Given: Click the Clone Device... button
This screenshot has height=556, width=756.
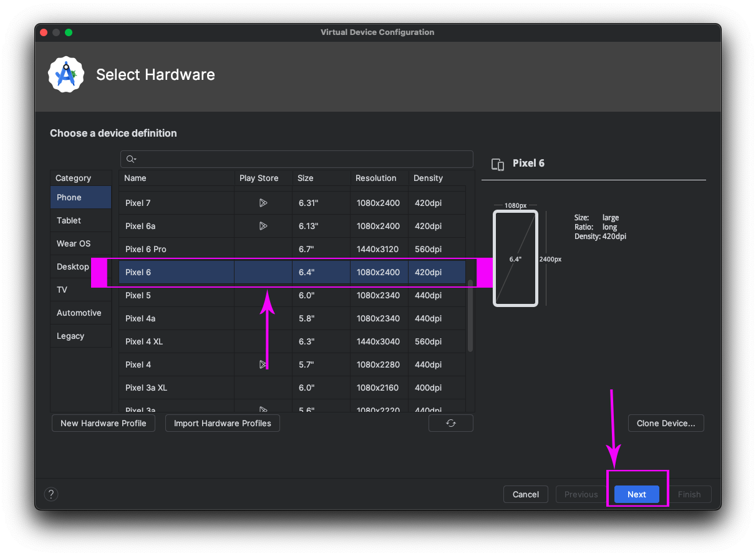Looking at the screenshot, I should (666, 423).
